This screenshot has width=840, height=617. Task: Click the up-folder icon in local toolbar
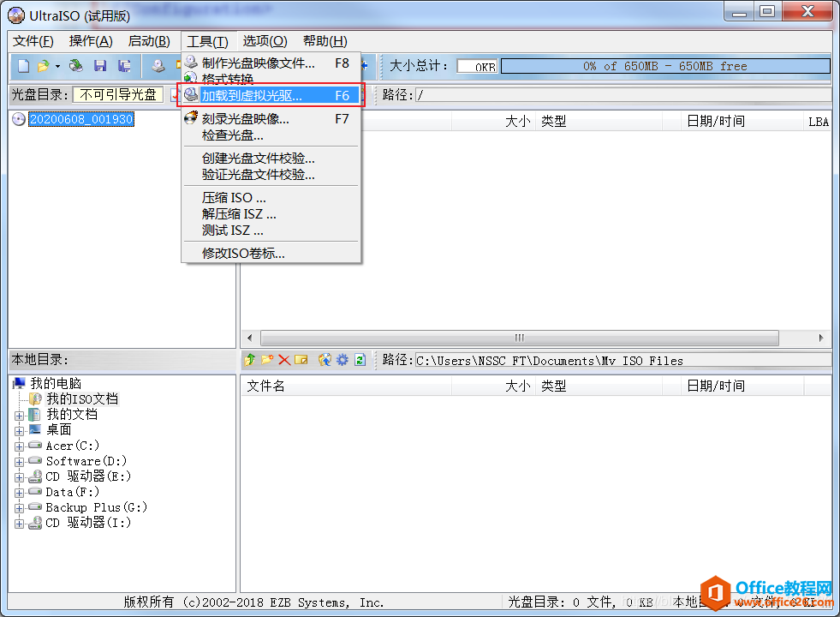pos(250,360)
